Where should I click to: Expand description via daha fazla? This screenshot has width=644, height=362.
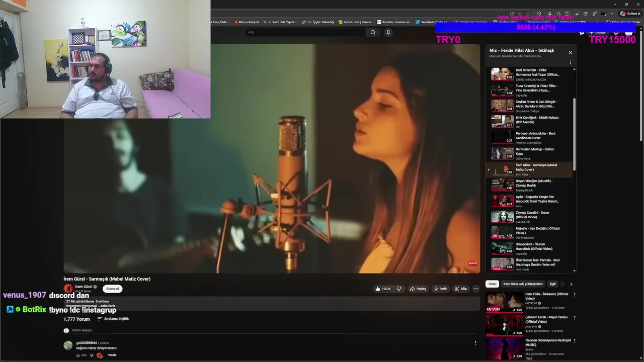pyautogui.click(x=107, y=306)
